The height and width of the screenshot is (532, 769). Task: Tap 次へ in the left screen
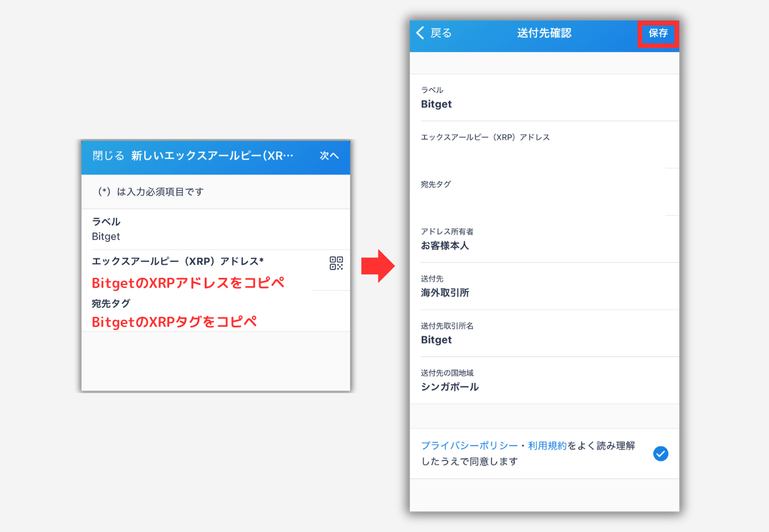click(329, 155)
